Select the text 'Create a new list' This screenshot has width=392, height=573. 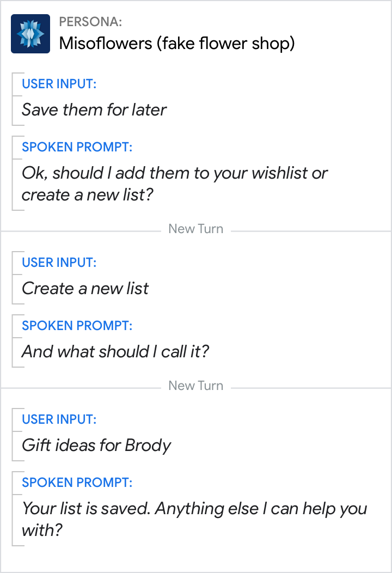tap(85, 288)
